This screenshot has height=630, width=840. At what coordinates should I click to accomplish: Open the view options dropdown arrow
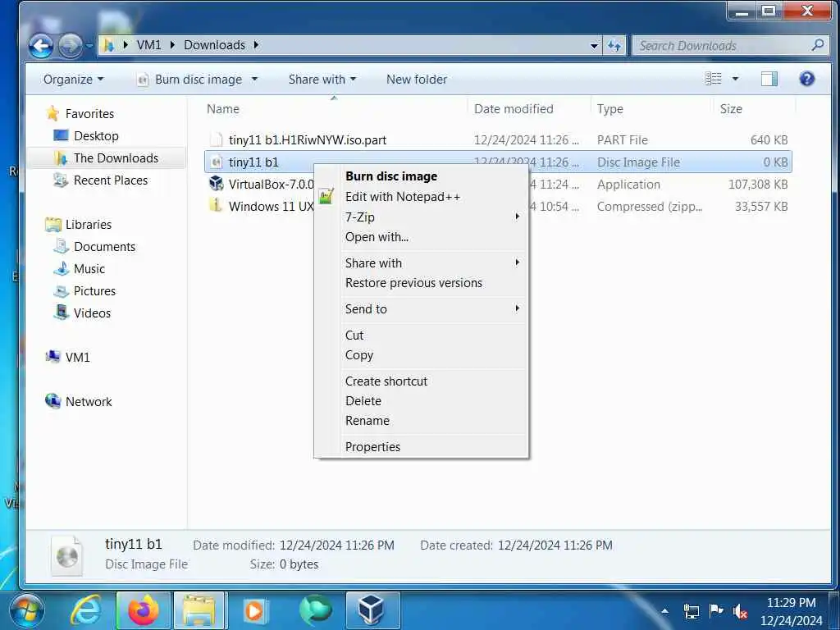point(736,80)
